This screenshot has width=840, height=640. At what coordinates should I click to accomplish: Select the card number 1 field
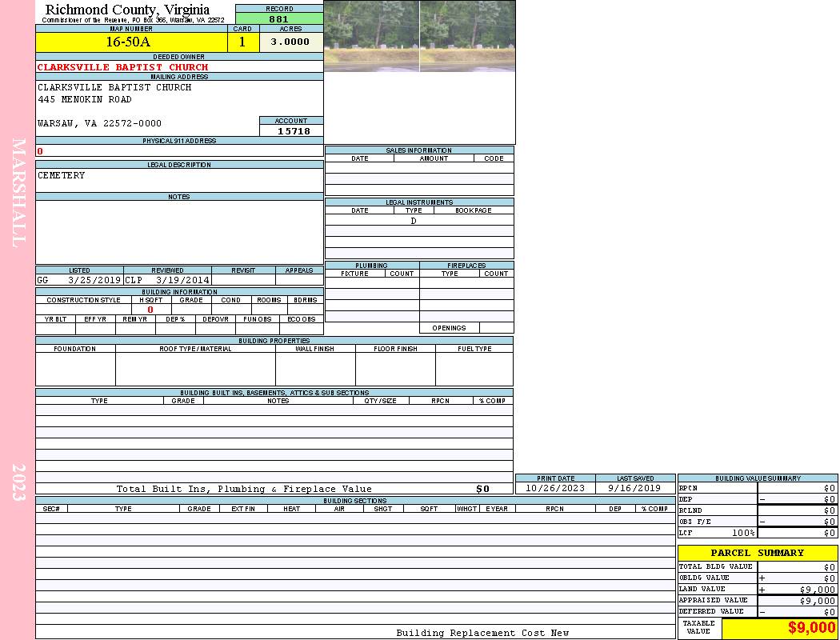[243, 42]
